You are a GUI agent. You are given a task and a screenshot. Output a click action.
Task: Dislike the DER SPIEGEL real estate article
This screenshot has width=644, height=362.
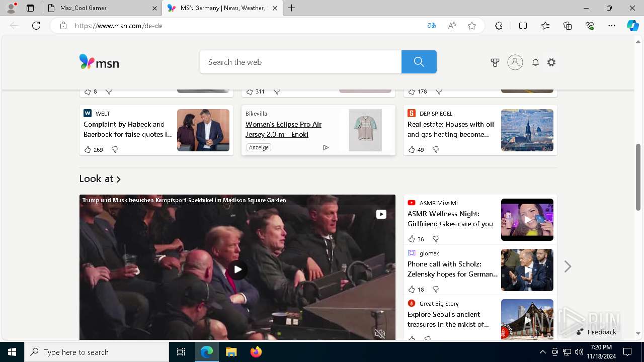436,149
